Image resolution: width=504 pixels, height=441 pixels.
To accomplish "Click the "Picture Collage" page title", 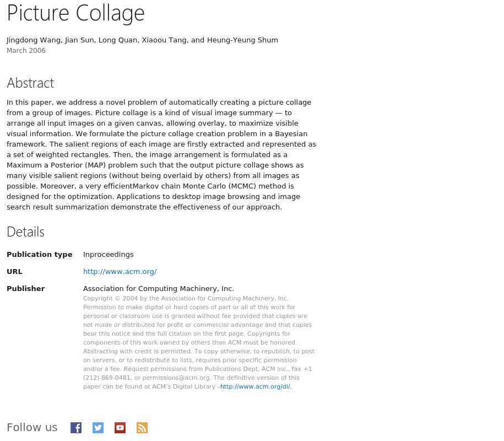I will tap(75, 13).
